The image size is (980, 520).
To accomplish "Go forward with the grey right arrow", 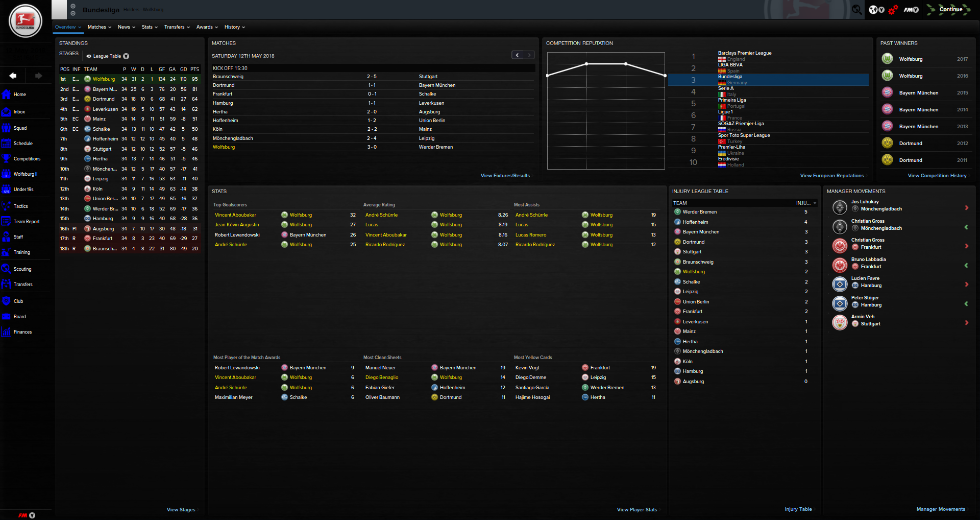I will point(38,76).
